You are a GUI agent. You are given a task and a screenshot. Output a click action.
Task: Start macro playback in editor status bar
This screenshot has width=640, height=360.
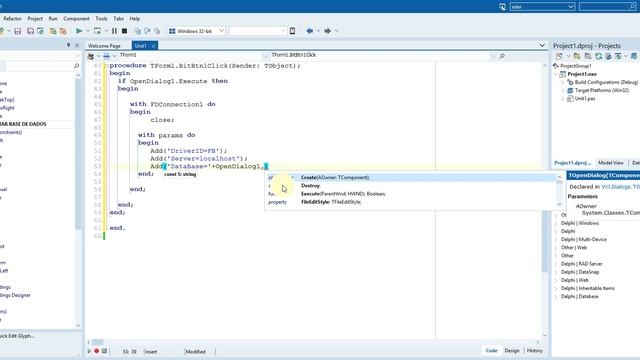pos(89,351)
